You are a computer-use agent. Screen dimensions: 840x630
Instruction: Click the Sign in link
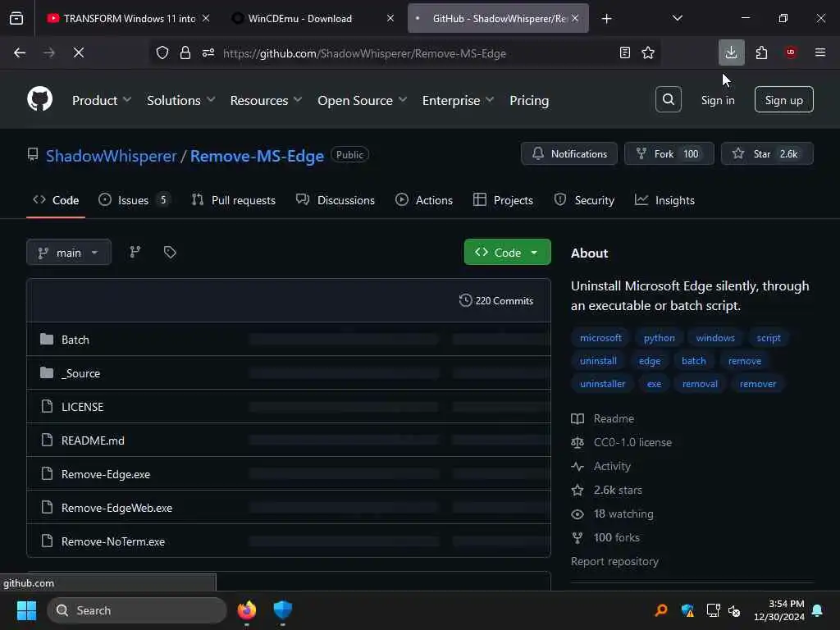pos(717,100)
